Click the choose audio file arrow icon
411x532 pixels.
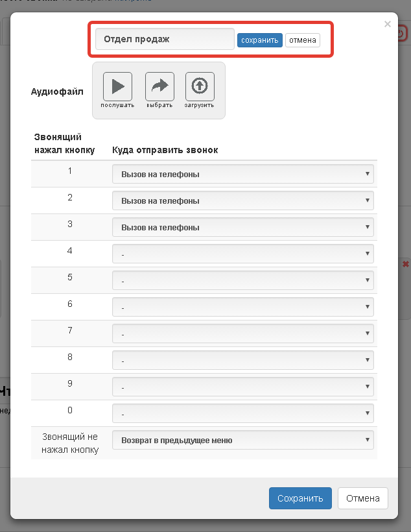pyautogui.click(x=159, y=86)
